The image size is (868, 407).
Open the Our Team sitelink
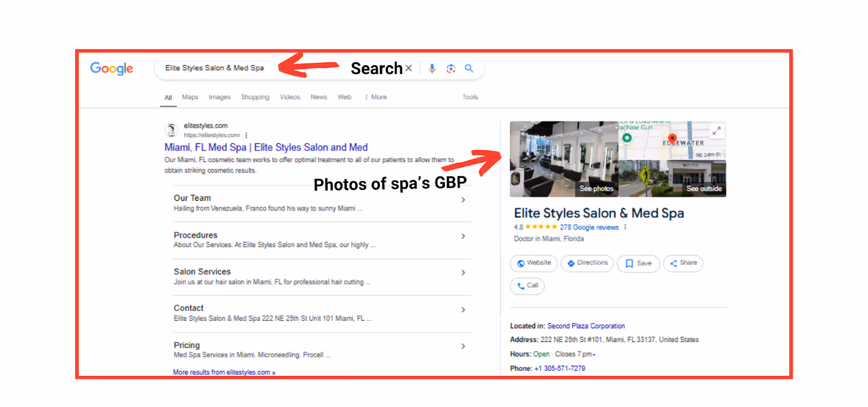click(x=193, y=198)
